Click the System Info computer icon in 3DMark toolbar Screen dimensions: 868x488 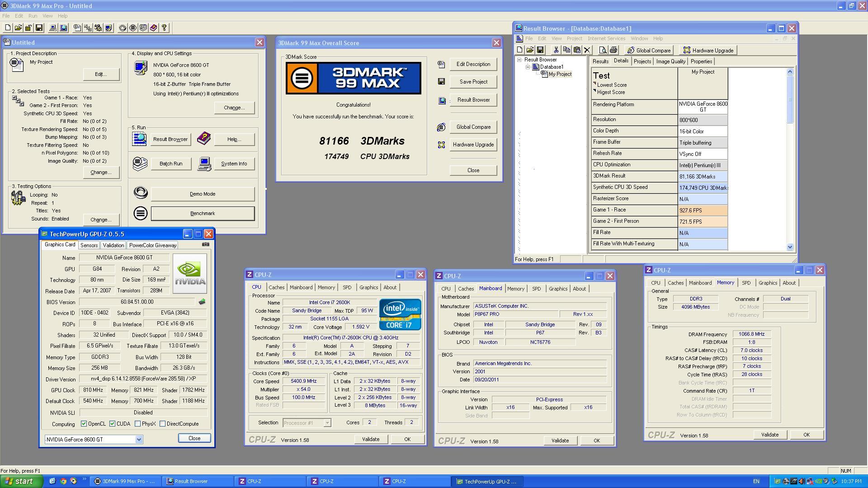(x=53, y=28)
